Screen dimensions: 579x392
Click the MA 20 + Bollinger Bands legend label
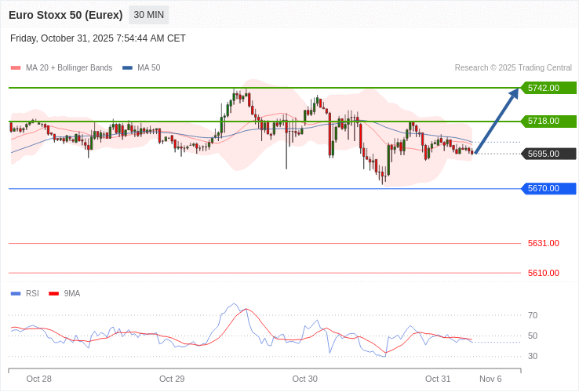pyautogui.click(x=69, y=68)
